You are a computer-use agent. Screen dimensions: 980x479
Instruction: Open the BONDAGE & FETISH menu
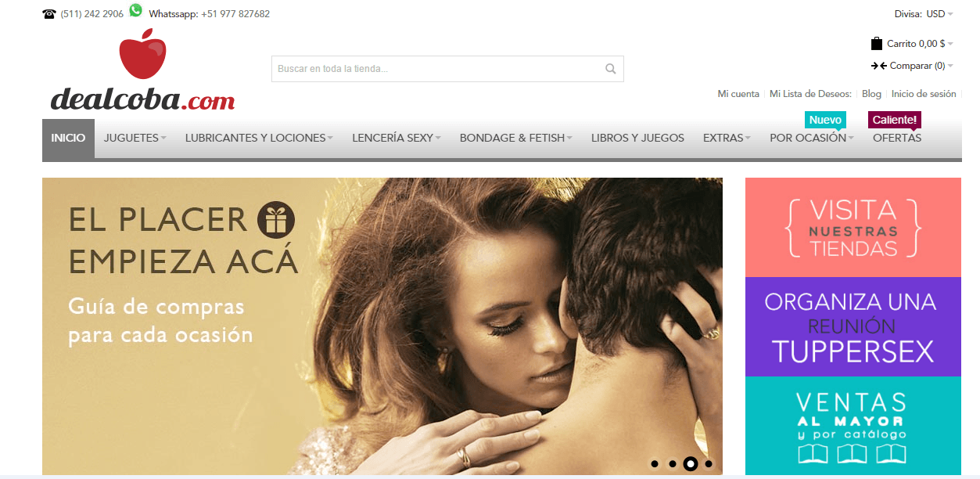(x=516, y=138)
